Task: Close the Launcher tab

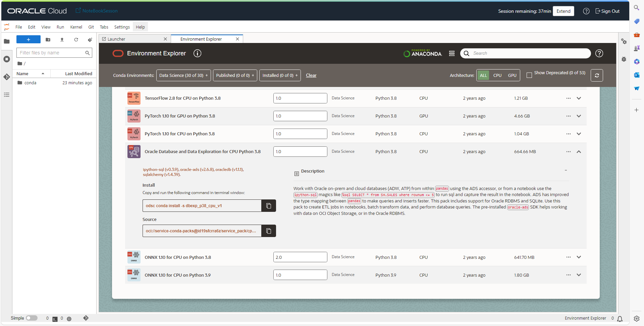Action: click(x=165, y=39)
